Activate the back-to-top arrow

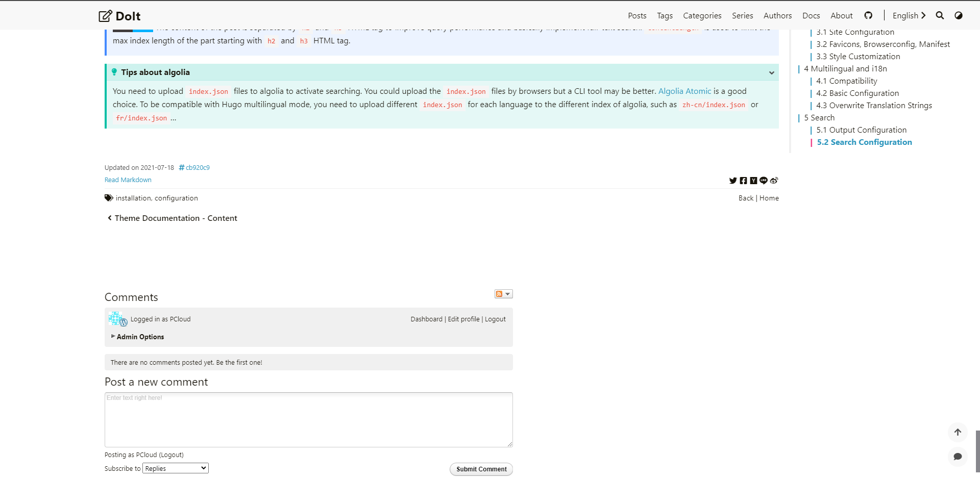pyautogui.click(x=958, y=432)
